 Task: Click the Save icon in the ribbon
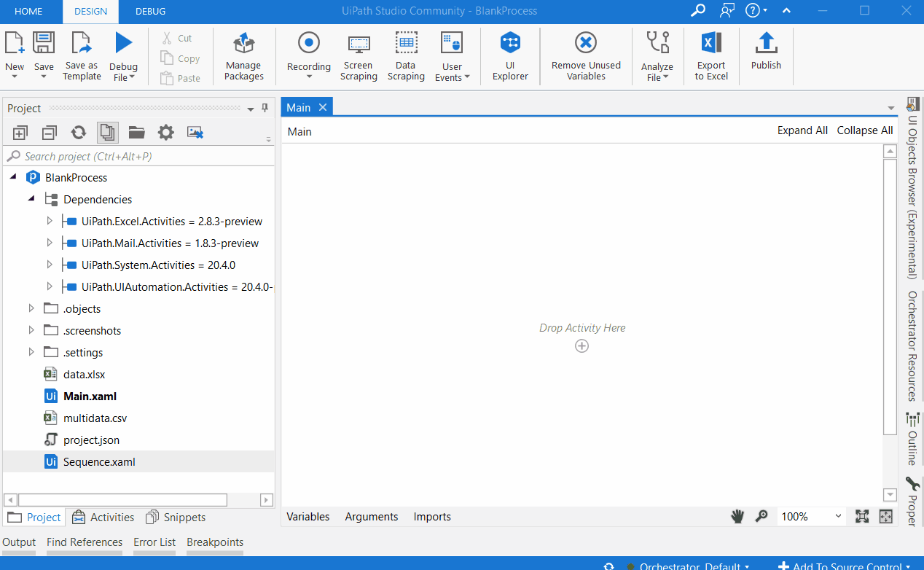[44, 43]
